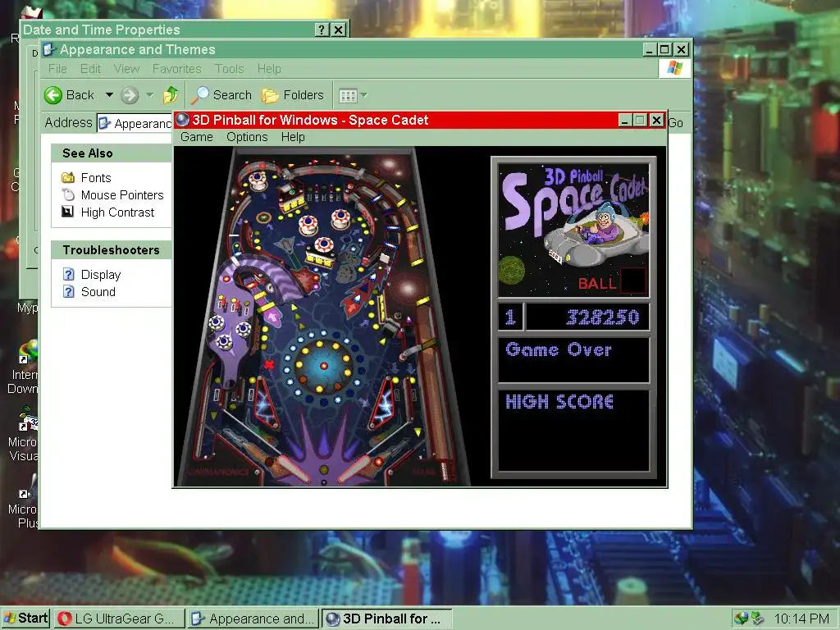The width and height of the screenshot is (840, 630).
Task: Expand the Back history dropdown arrow
Action: [109, 95]
